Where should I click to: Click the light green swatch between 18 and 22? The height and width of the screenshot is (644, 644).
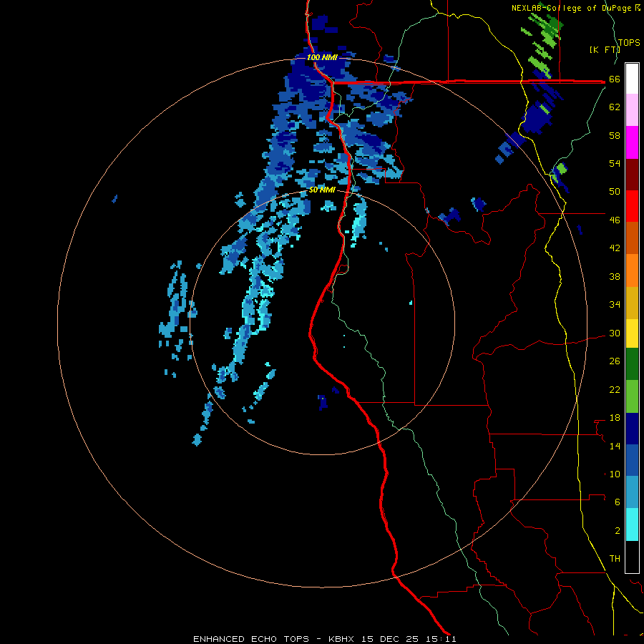tap(632, 396)
